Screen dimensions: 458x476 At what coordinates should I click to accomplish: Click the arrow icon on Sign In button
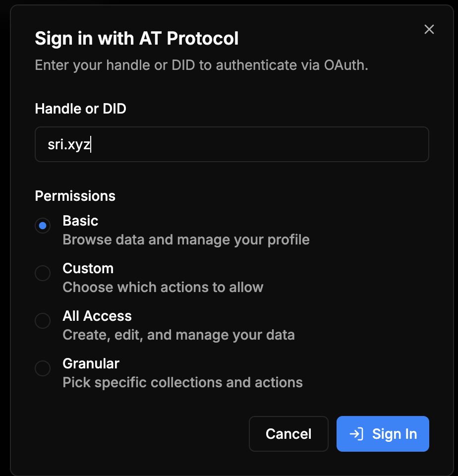pyautogui.click(x=356, y=434)
